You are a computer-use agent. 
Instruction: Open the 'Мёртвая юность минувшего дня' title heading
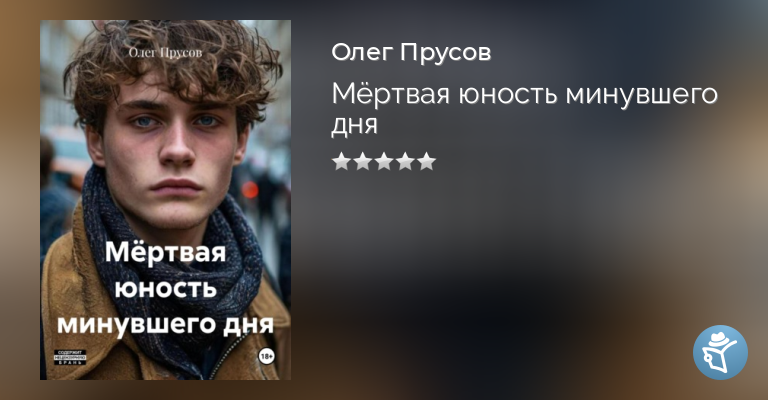524,109
